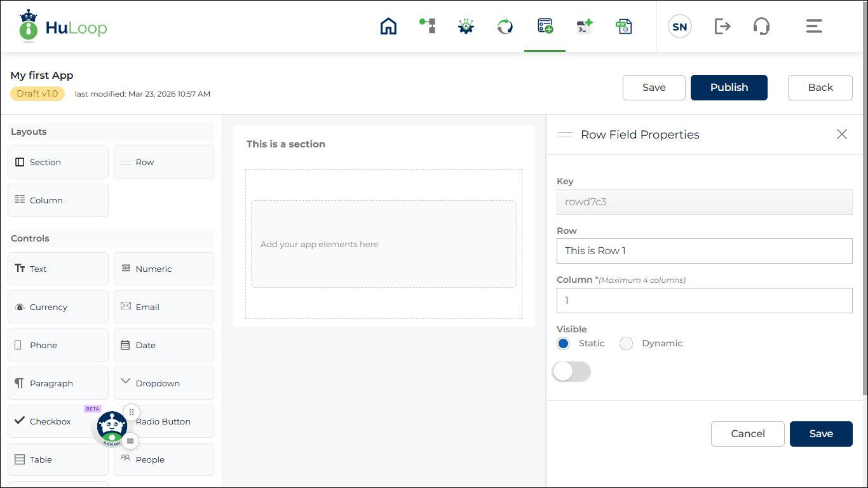
Task: Cancel the row properties changes
Action: (748, 434)
